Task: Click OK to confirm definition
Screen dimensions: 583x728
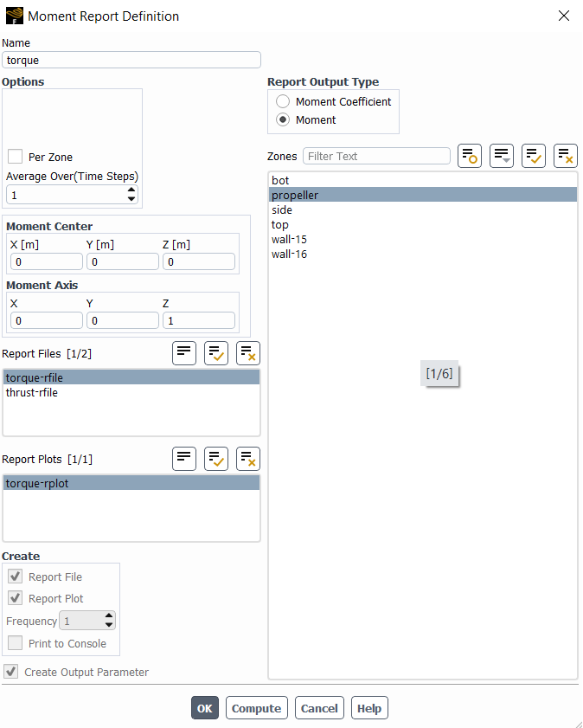Action: pos(204,708)
